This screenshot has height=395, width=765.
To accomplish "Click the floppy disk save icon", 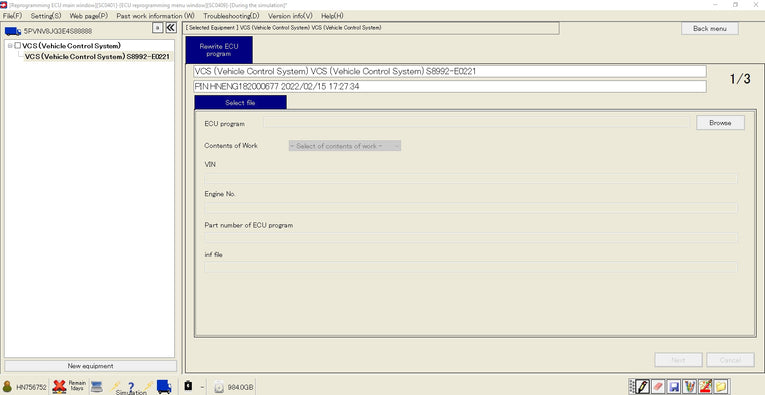I will [x=674, y=387].
